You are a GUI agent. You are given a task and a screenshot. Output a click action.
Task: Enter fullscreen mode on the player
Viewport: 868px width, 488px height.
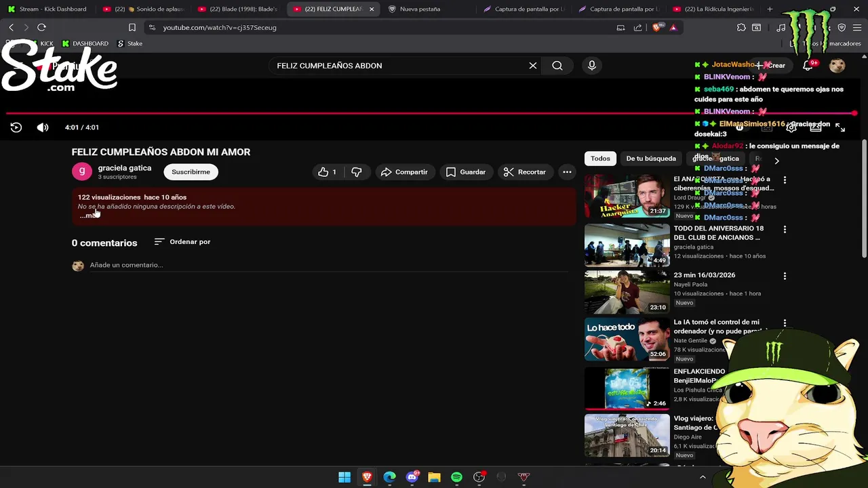pos(840,127)
